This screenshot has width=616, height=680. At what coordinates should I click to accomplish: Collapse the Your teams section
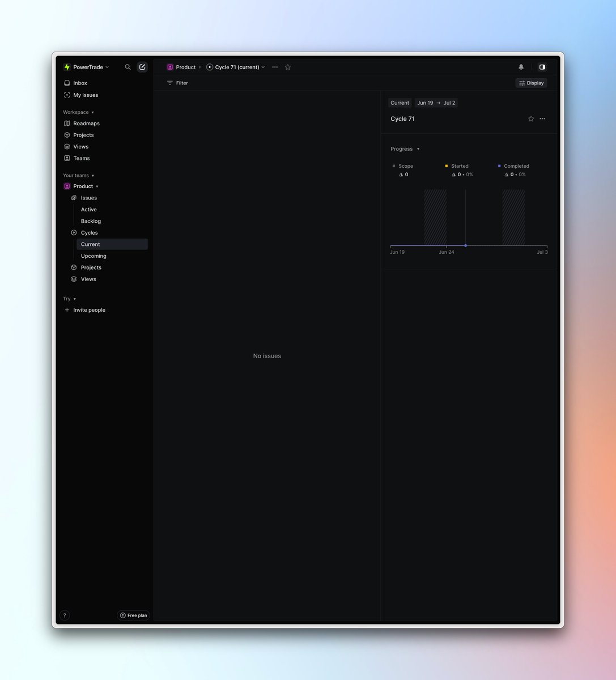(79, 176)
